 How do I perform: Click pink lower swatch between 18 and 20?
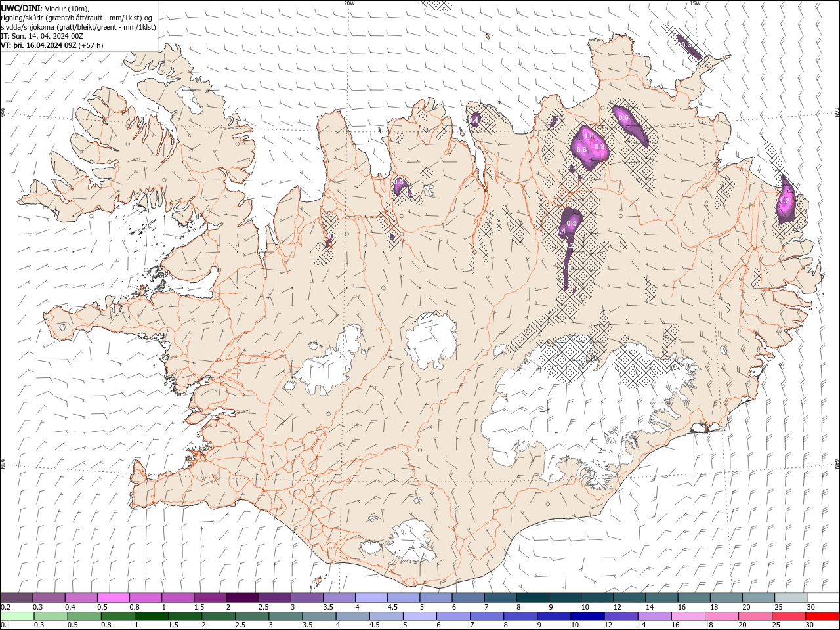tap(723, 616)
